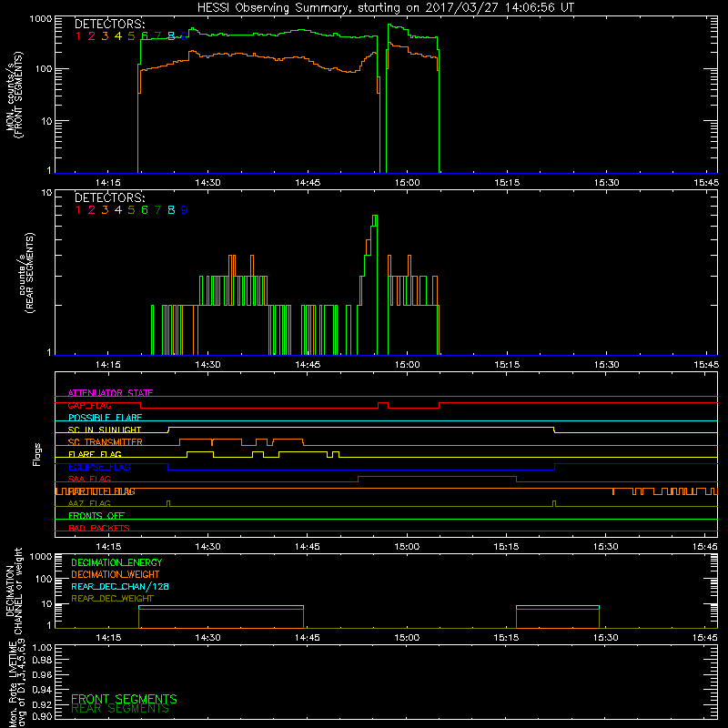Image resolution: width=728 pixels, height=728 pixels.
Task: Click the 0.96 y-axis value on livetime plot
Action: [x=42, y=674]
